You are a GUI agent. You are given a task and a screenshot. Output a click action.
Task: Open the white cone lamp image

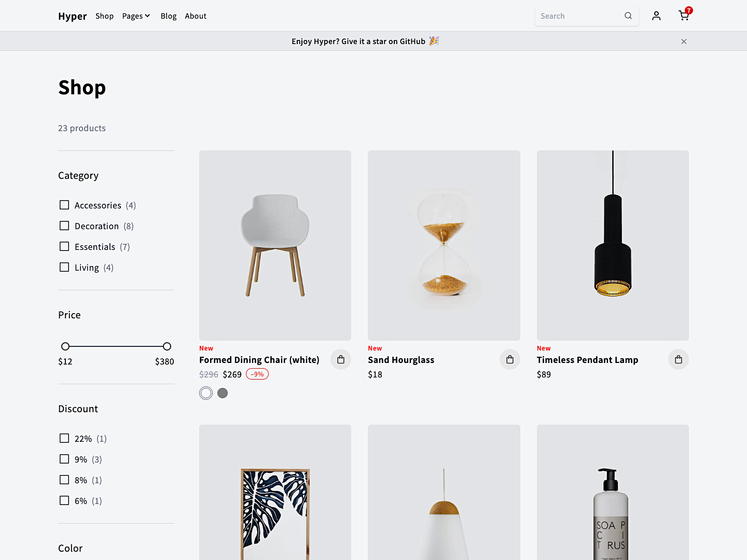444,493
